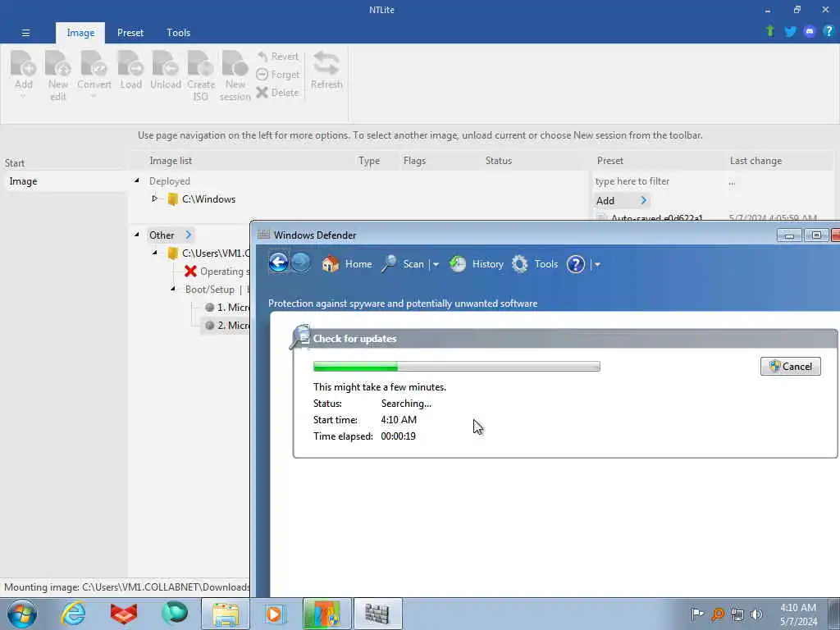Open Windows Defender History

477,263
